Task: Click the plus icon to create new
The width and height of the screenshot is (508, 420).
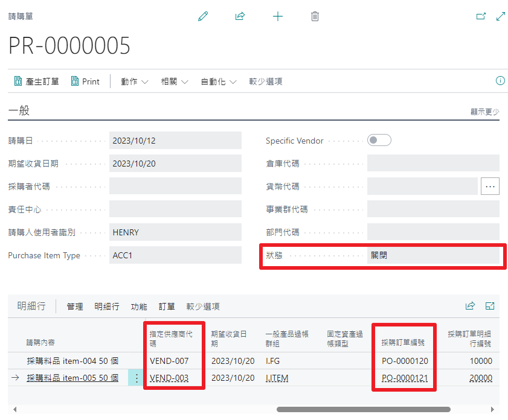Action: click(x=278, y=16)
